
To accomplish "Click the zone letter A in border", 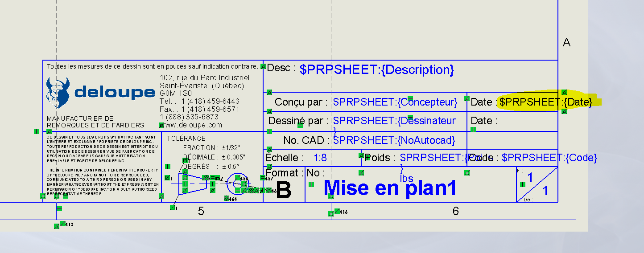I will [x=566, y=42].
